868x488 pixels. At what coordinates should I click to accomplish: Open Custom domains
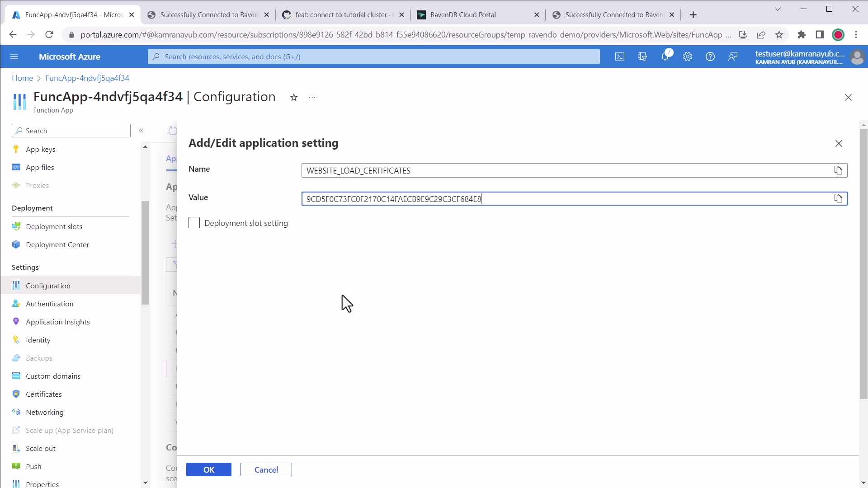pyautogui.click(x=53, y=376)
